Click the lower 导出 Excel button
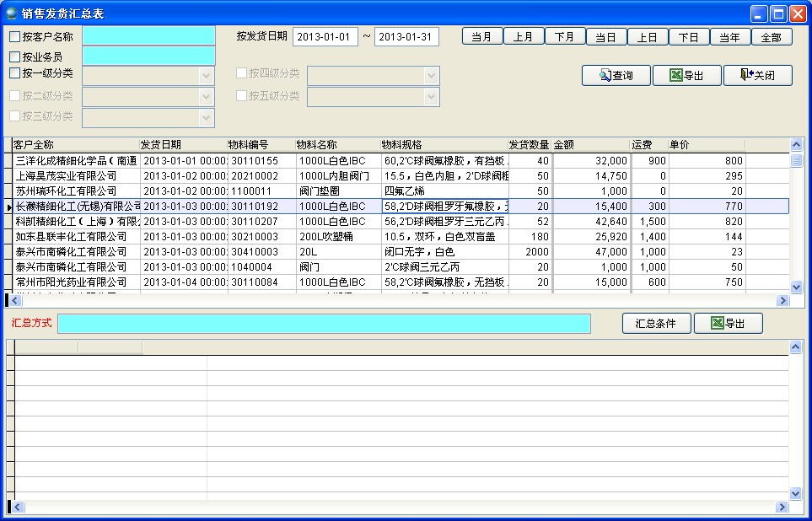The height and width of the screenshot is (521, 812). [x=728, y=323]
